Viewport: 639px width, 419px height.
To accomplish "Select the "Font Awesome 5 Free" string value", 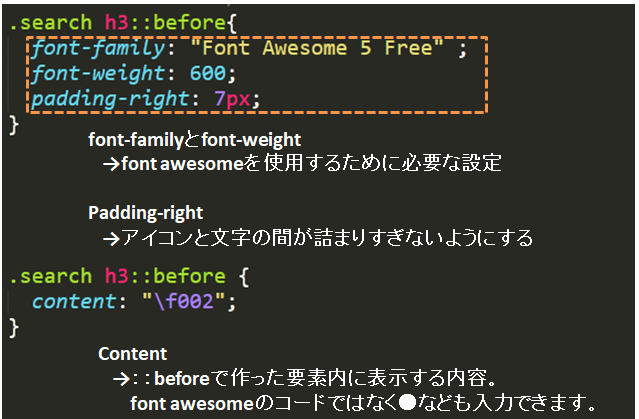I will click(316, 48).
